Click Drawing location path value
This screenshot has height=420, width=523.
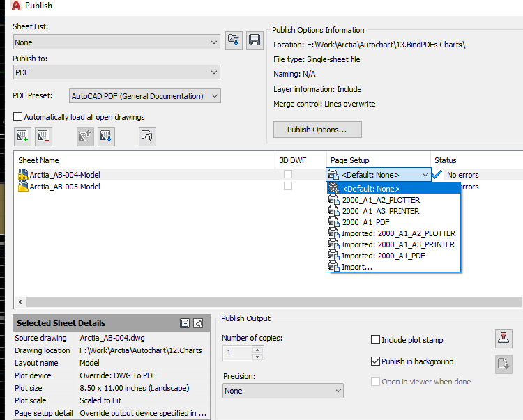pos(140,350)
